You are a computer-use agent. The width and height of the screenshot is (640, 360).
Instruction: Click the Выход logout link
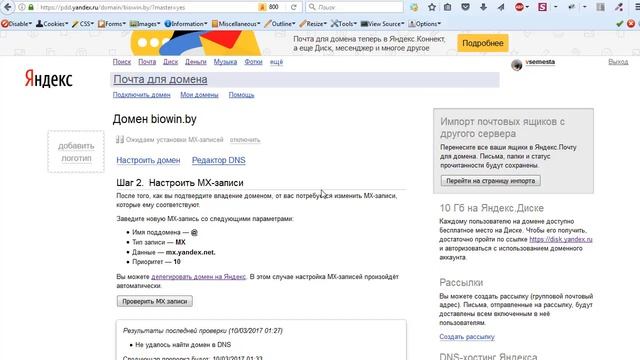(618, 62)
